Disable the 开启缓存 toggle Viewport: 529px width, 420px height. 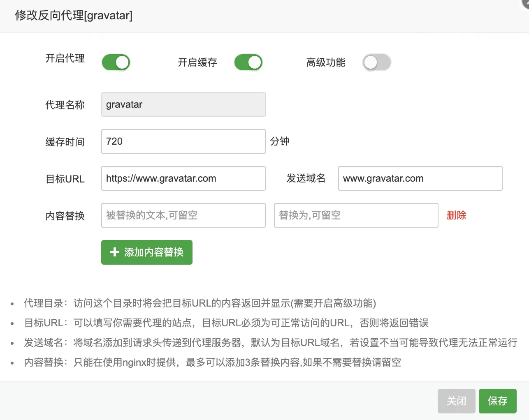[248, 62]
